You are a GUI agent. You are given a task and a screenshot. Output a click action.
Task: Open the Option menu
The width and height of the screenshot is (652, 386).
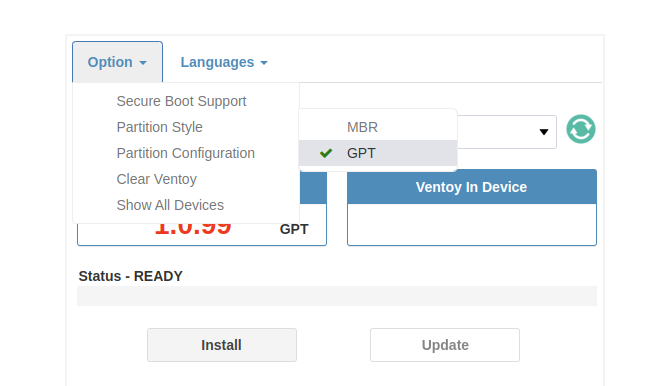[x=117, y=62]
